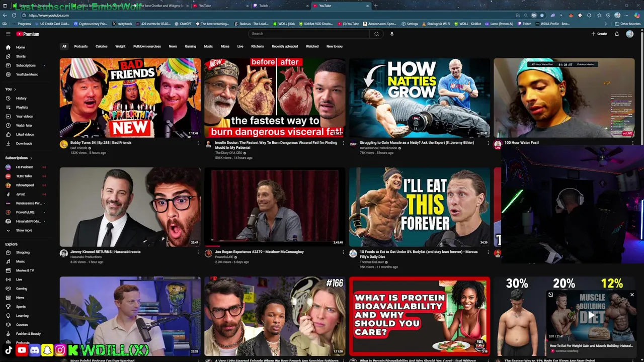Open Downloads in the sidebar

(24, 143)
